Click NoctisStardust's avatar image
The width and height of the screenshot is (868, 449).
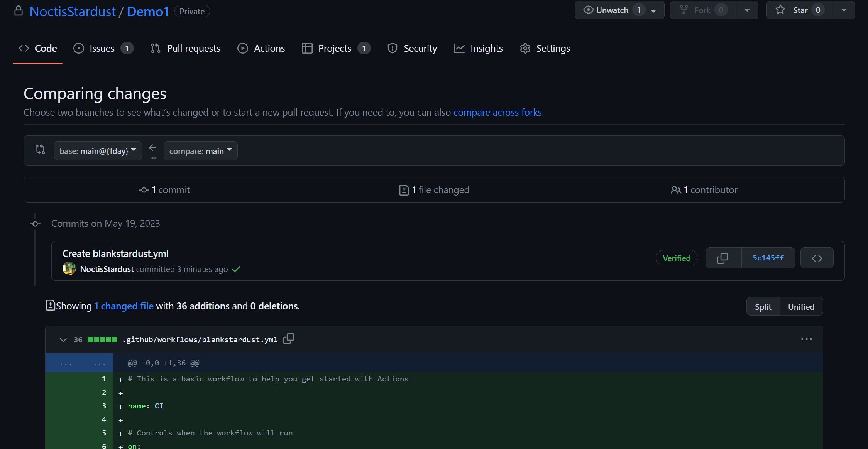(69, 269)
